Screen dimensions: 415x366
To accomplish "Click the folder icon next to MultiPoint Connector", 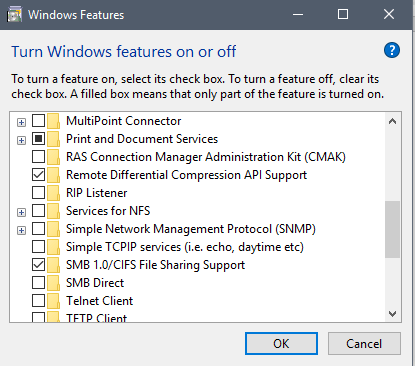I will [x=53, y=121].
